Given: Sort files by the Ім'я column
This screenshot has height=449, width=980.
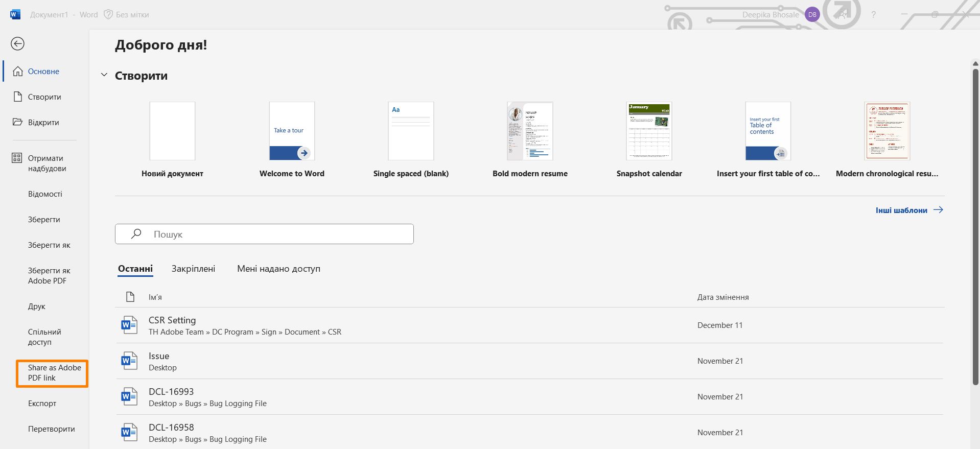Looking at the screenshot, I should tap(155, 297).
